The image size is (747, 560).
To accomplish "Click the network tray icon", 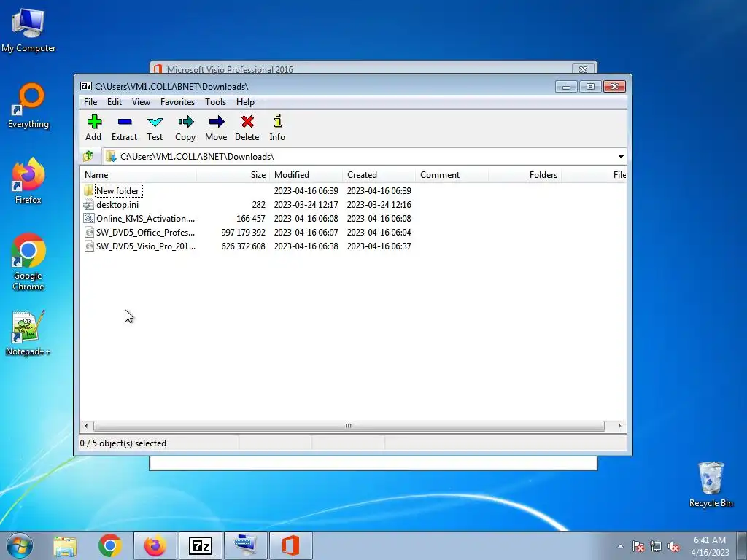I will tap(656, 547).
